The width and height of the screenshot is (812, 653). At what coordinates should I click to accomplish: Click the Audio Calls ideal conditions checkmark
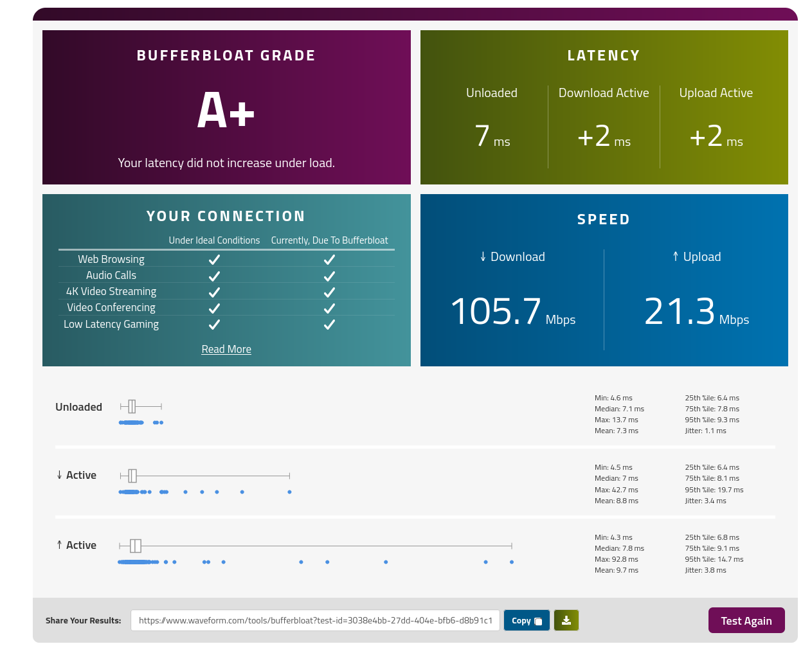pos(214,276)
